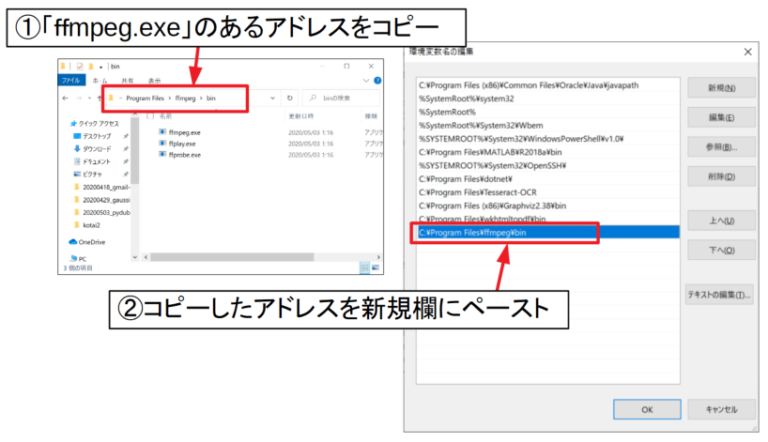Open the 共有 ribbon tab
This screenshot has width=768, height=442.
click(128, 79)
